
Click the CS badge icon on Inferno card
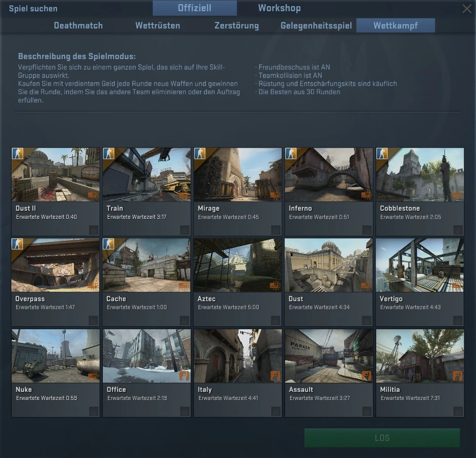[x=291, y=154]
